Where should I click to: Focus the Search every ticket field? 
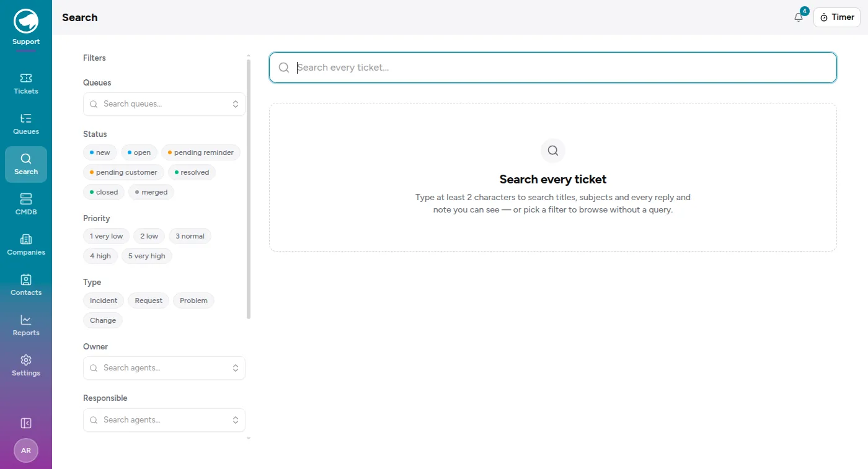tap(553, 68)
